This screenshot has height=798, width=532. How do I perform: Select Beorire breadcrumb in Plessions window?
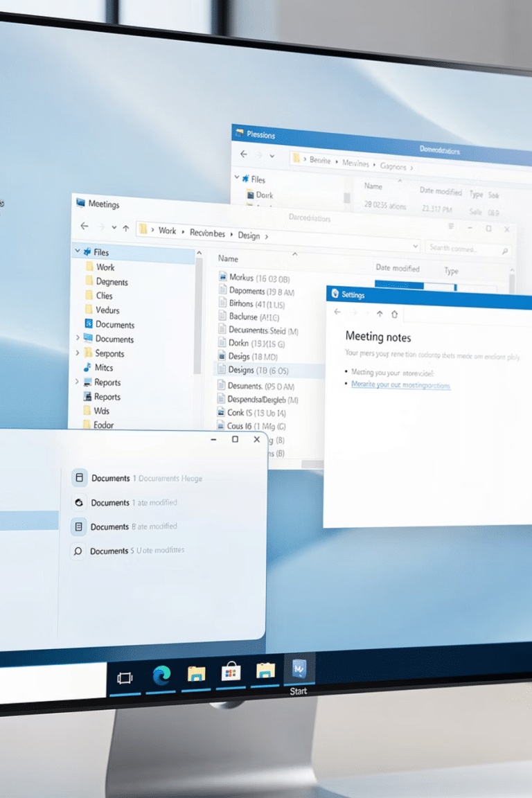[320, 160]
